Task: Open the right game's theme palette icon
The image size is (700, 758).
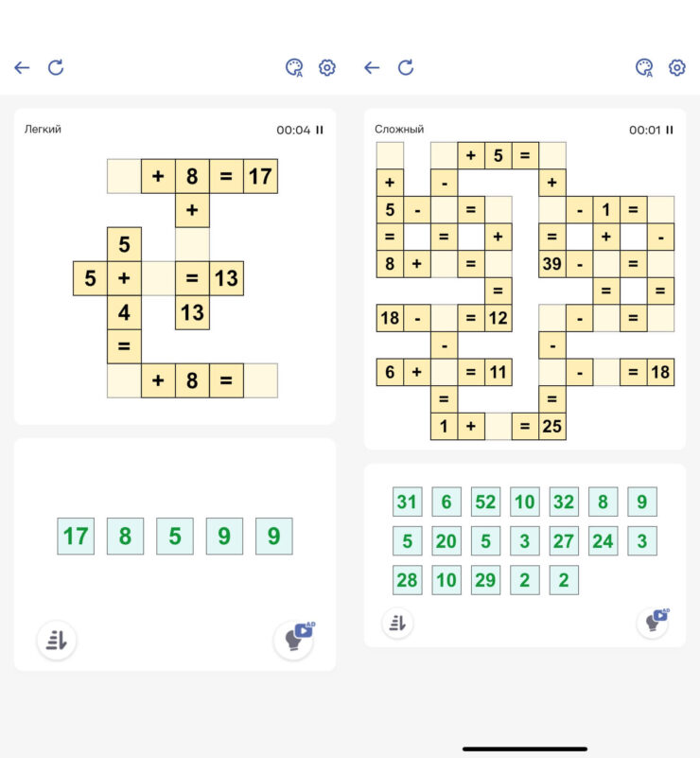Action: (x=644, y=68)
